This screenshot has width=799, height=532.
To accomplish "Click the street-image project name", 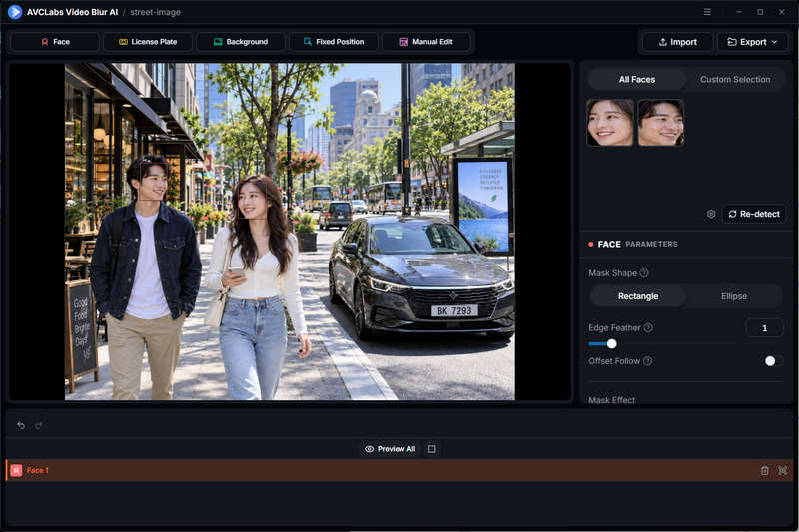I will (x=156, y=12).
